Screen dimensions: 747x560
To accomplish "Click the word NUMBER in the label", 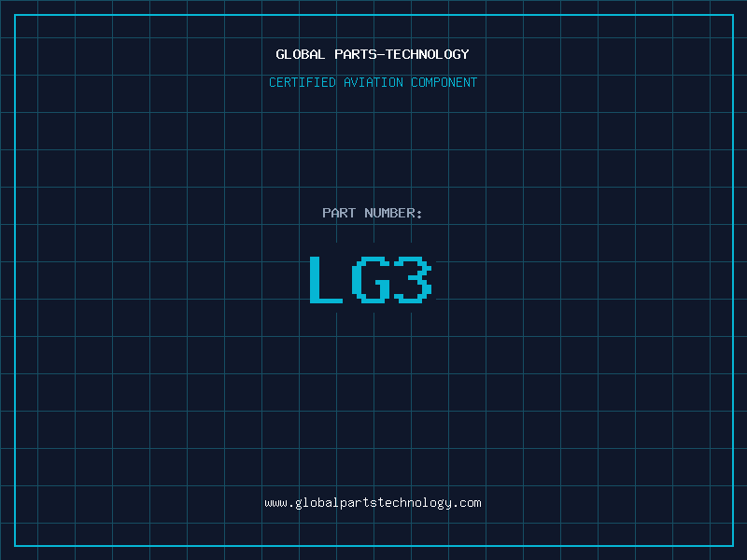I will [389, 213].
